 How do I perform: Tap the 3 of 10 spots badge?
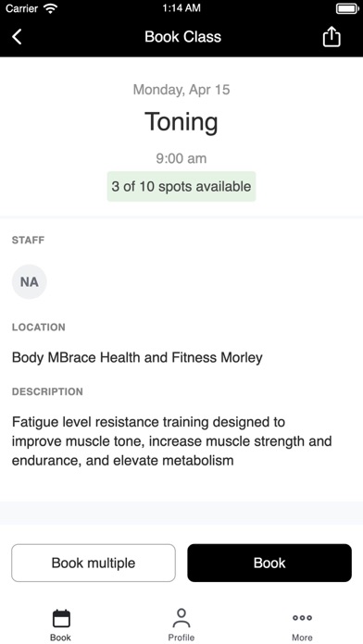point(181,187)
